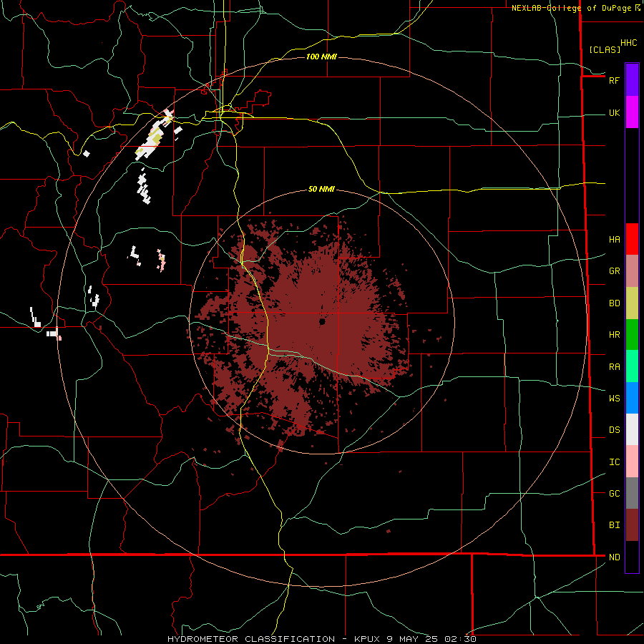
Task: Click the BD legend label
Action: pos(614,303)
